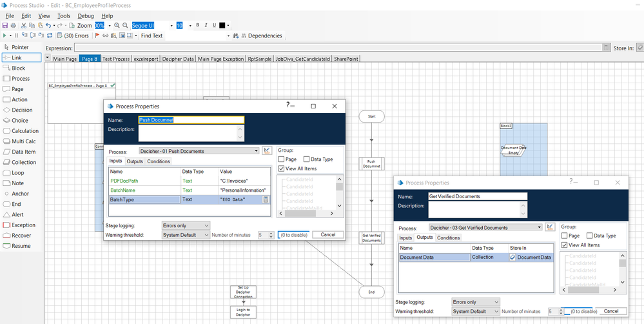
Task: Click the zoom in magnifier icon
Action: 117,26
